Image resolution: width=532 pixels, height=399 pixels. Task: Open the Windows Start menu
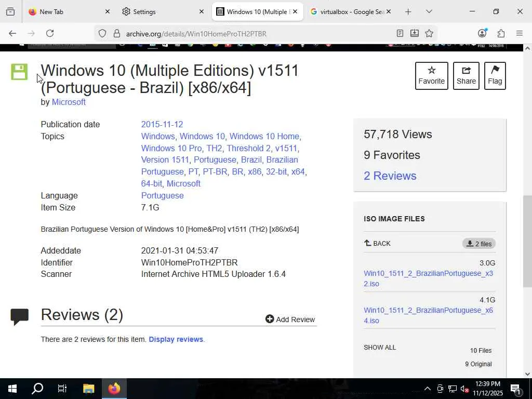coord(12,389)
